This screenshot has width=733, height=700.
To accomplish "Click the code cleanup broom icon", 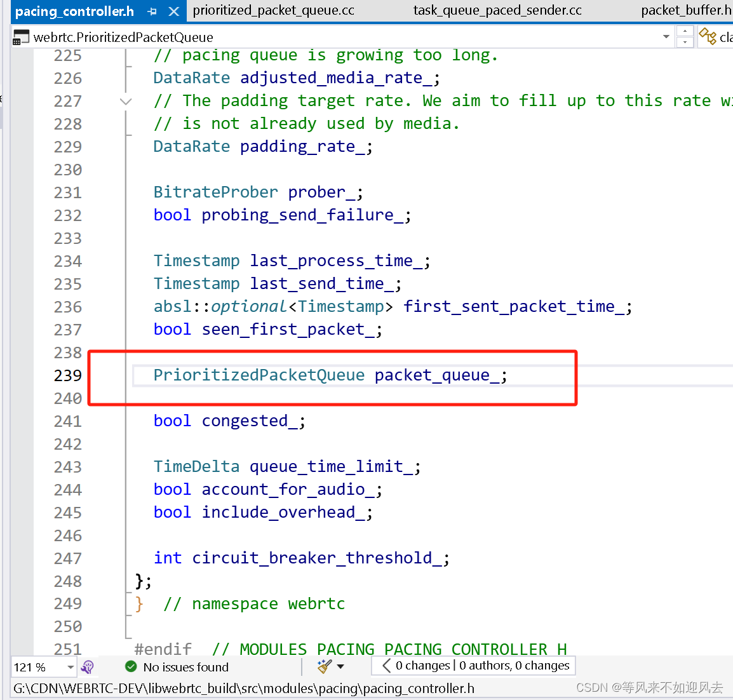I will [324, 666].
